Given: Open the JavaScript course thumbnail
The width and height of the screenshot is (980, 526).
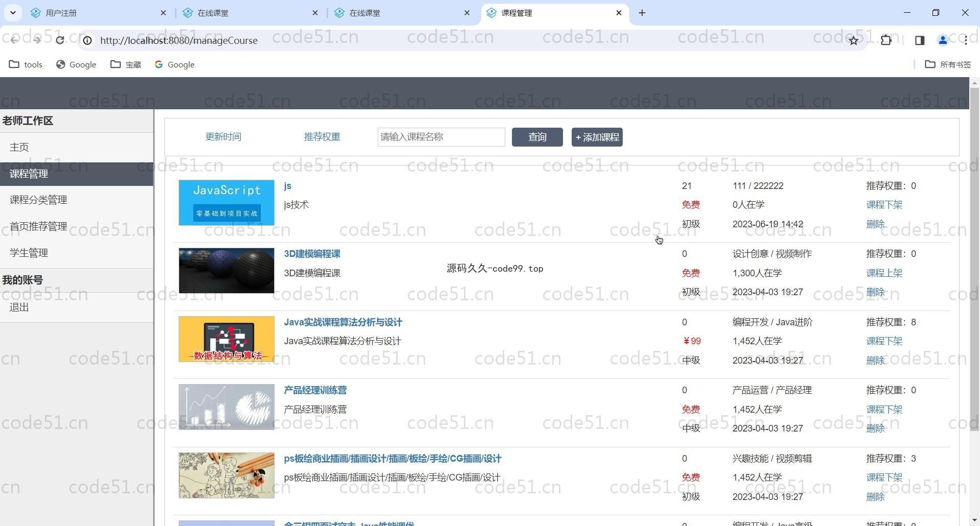Looking at the screenshot, I should click(226, 203).
